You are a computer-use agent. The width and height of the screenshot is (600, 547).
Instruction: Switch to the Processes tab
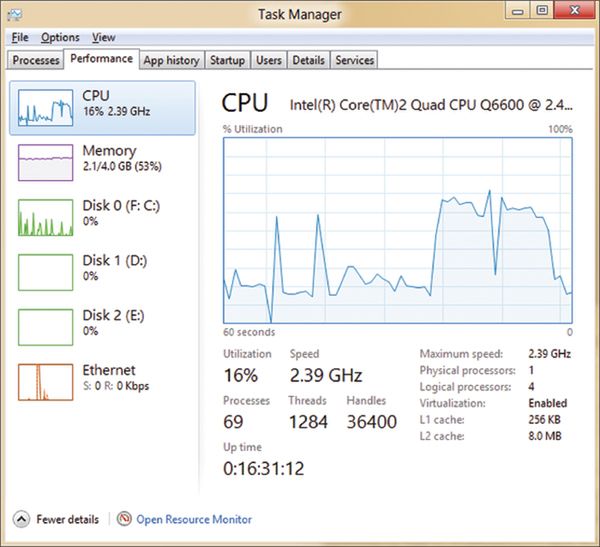pyautogui.click(x=36, y=60)
